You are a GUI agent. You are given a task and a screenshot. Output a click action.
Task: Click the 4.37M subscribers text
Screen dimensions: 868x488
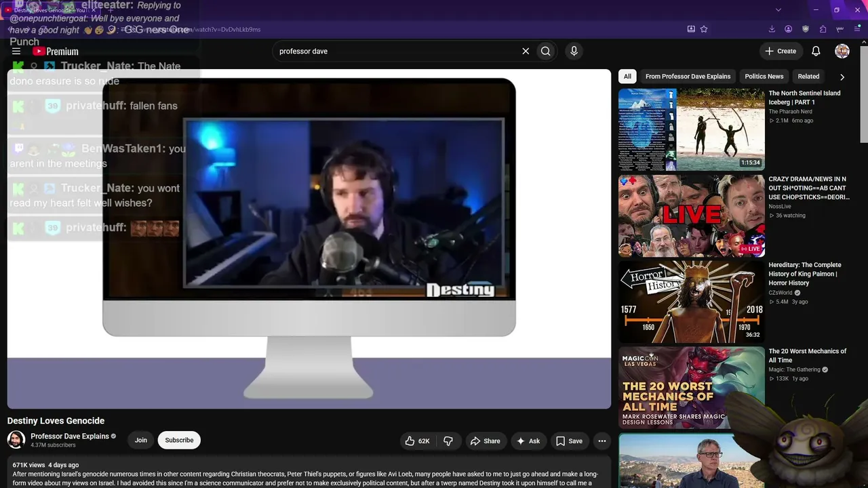click(x=53, y=445)
